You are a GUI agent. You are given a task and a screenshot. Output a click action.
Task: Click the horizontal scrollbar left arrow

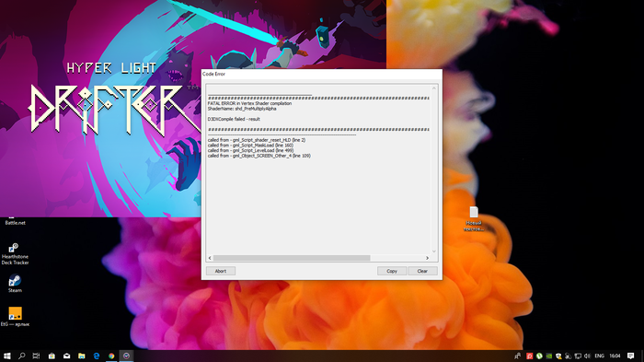pos(210,258)
